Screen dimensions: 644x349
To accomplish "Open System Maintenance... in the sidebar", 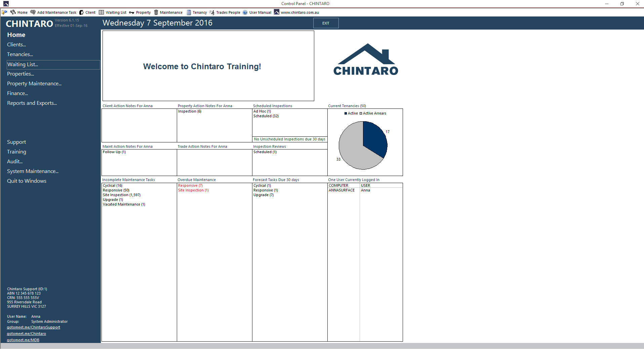I will click(33, 171).
